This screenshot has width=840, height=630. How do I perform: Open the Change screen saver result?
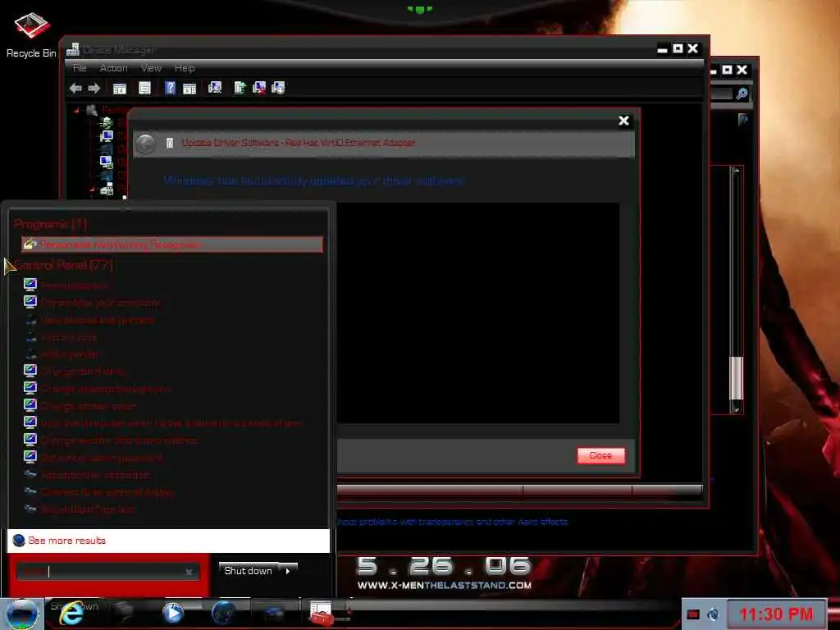pos(80,405)
